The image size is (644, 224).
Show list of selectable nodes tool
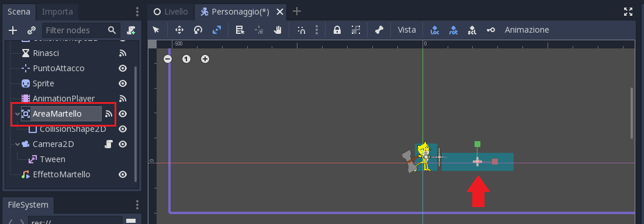pos(240,30)
